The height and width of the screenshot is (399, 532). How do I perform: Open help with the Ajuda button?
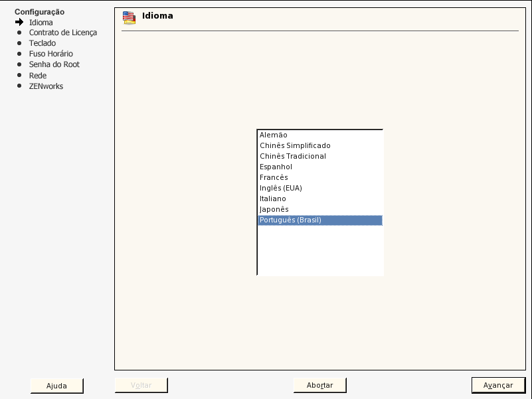(x=56, y=386)
